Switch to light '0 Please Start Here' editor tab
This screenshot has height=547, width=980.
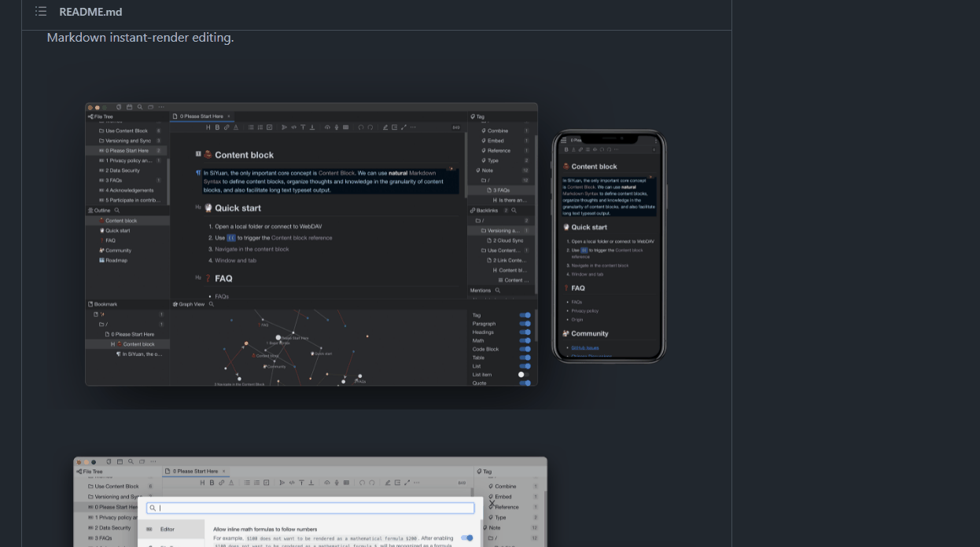(x=195, y=472)
